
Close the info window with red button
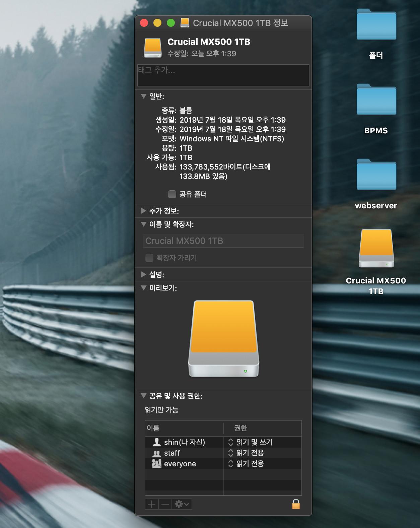[x=144, y=23]
